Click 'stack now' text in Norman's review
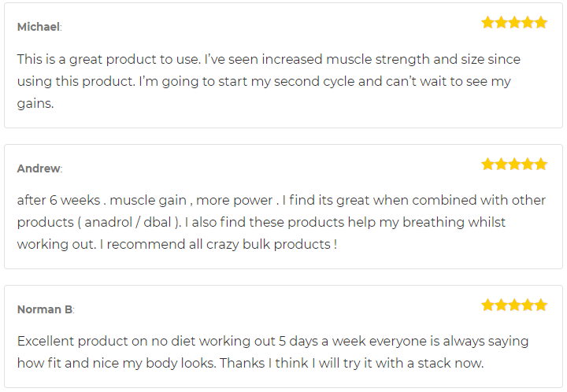The height and width of the screenshot is (392, 567). point(450,363)
